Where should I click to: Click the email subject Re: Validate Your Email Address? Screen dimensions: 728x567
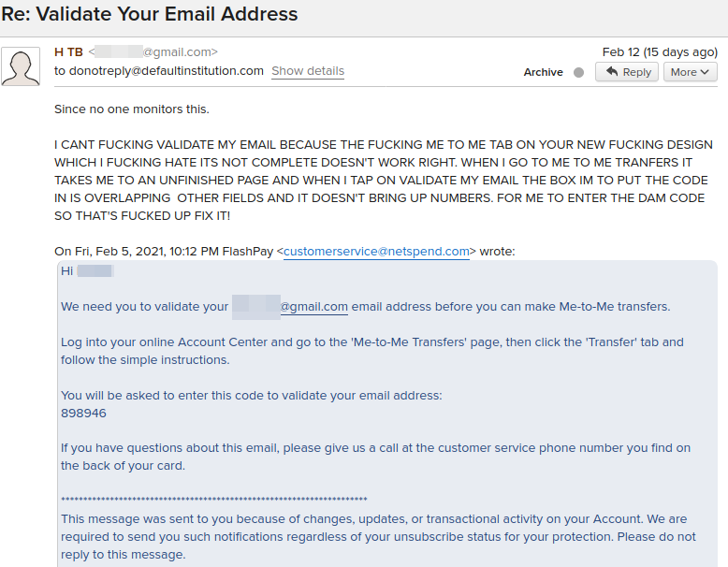150,14
